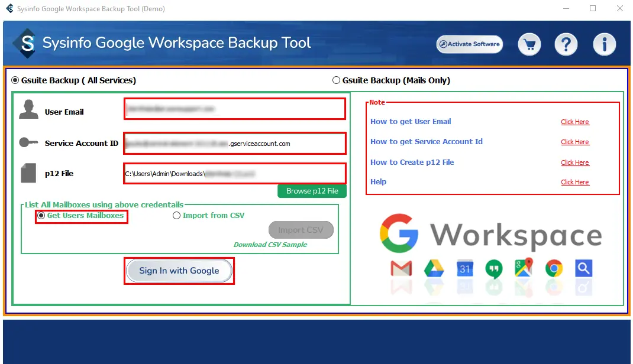Click the blue search magnifier icon

[x=584, y=269]
